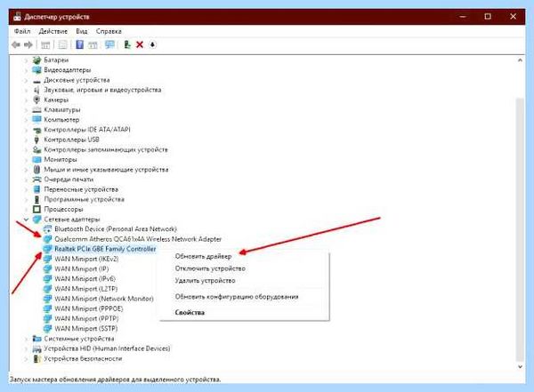Select the Очереди печати printer icon
Image resolution: width=534 pixels, height=392 pixels.
point(36,180)
